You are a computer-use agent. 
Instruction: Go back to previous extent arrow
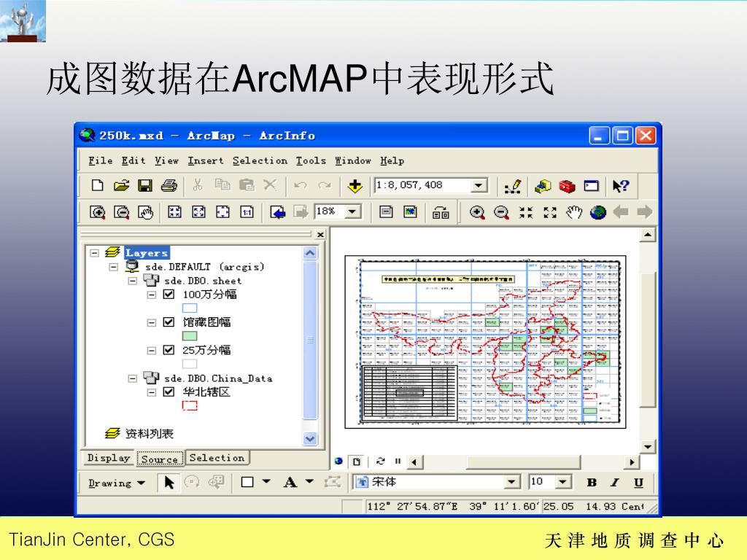click(621, 211)
